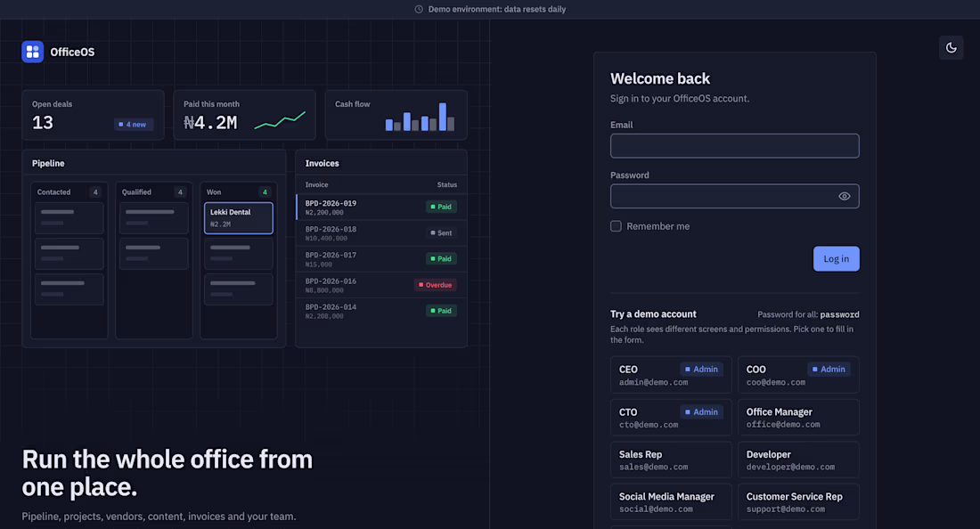Focus the Password input field
980x529 pixels.
(x=734, y=196)
